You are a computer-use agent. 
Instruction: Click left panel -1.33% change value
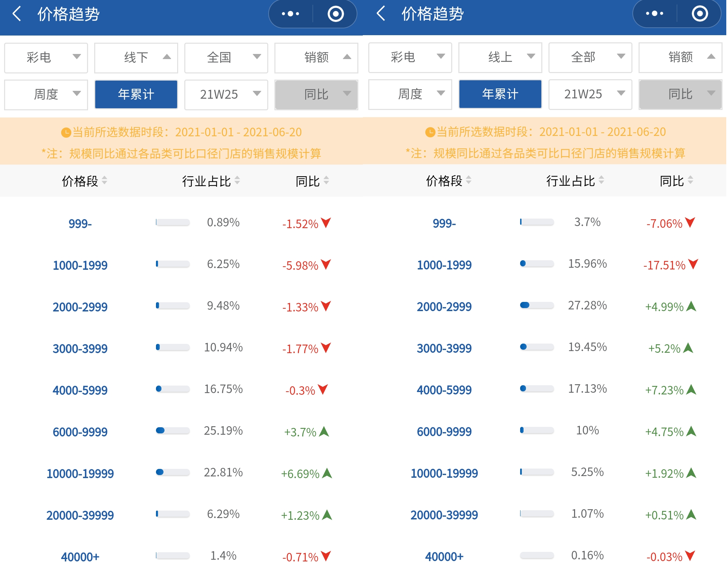tap(300, 307)
